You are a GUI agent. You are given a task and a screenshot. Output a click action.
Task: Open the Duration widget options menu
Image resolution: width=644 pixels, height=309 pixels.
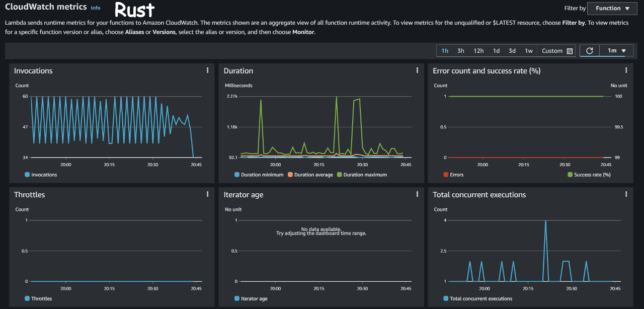click(417, 70)
